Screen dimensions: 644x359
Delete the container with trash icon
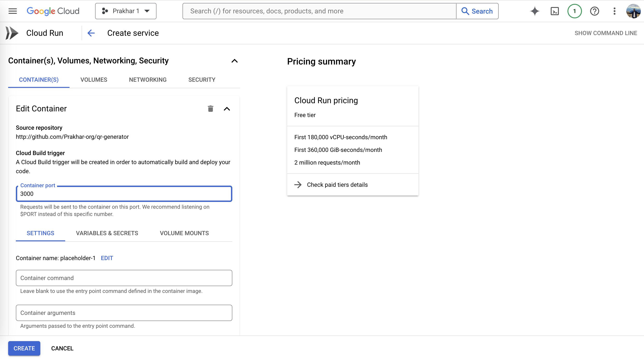pos(210,109)
